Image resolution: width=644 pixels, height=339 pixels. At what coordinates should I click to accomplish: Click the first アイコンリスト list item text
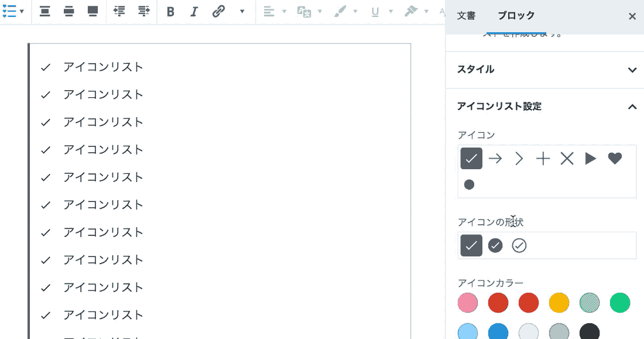(103, 67)
